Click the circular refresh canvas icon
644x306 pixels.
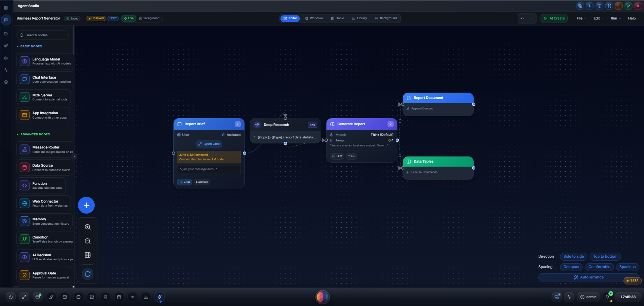(x=88, y=274)
